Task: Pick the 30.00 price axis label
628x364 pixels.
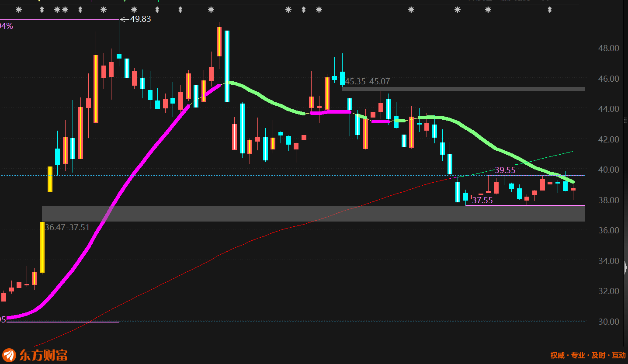Action: 608,322
